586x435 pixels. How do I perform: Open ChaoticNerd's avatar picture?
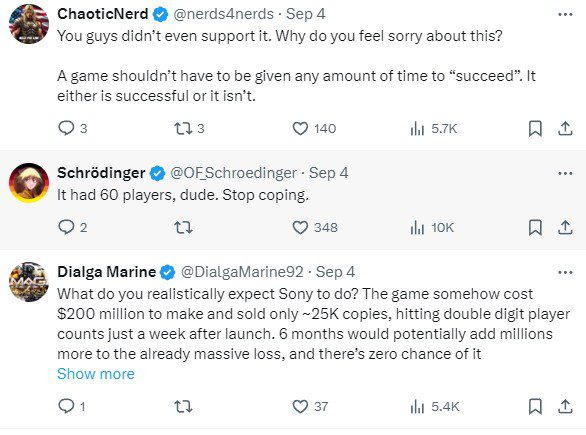(29, 24)
